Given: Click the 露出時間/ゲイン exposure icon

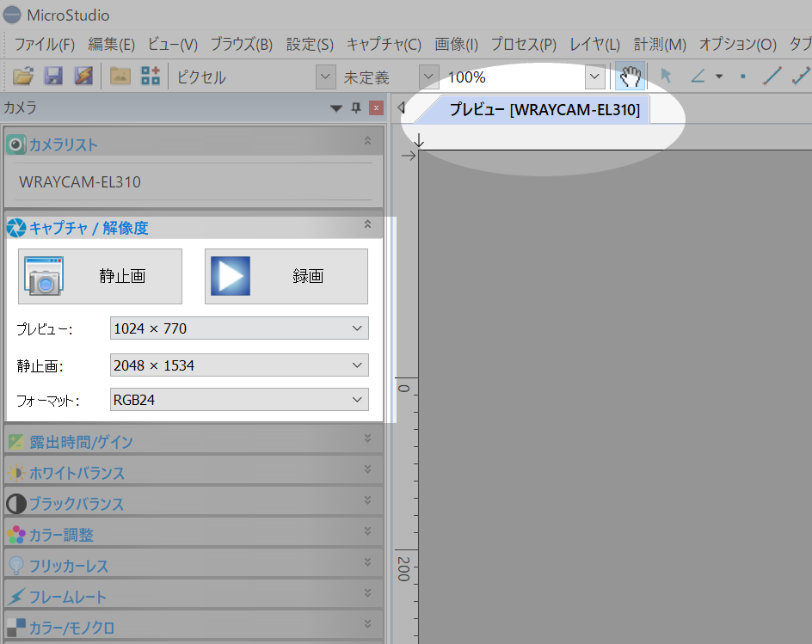Looking at the screenshot, I should (16, 442).
